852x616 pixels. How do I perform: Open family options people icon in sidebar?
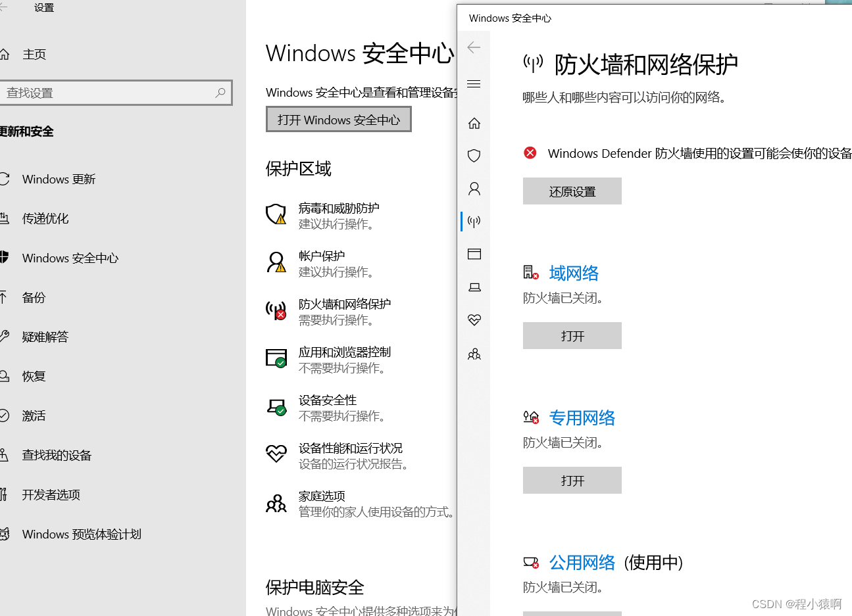click(474, 354)
